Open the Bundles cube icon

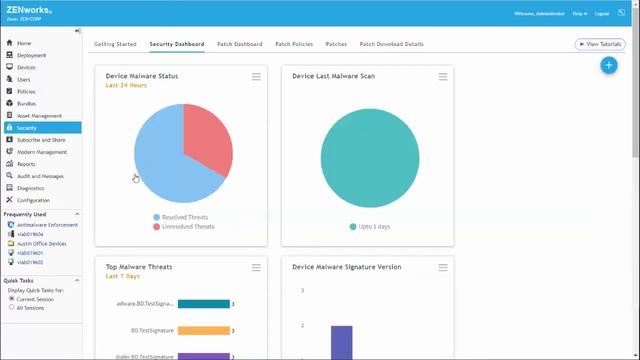9,103
